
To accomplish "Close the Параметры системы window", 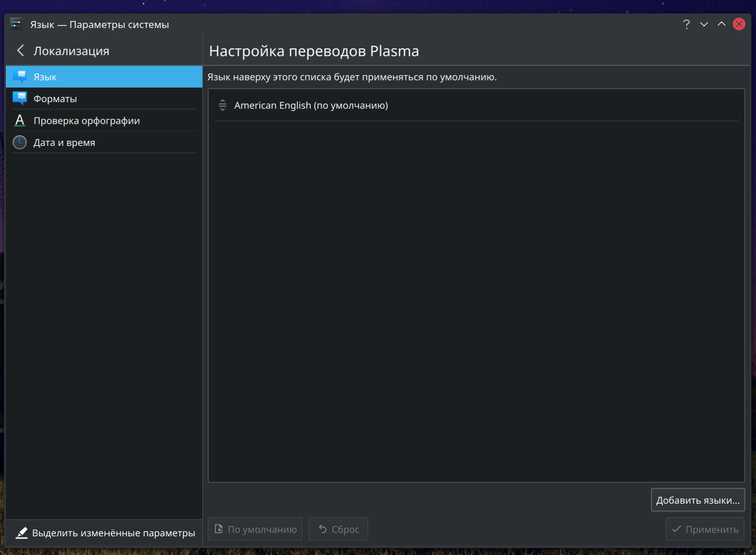I will (x=739, y=24).
